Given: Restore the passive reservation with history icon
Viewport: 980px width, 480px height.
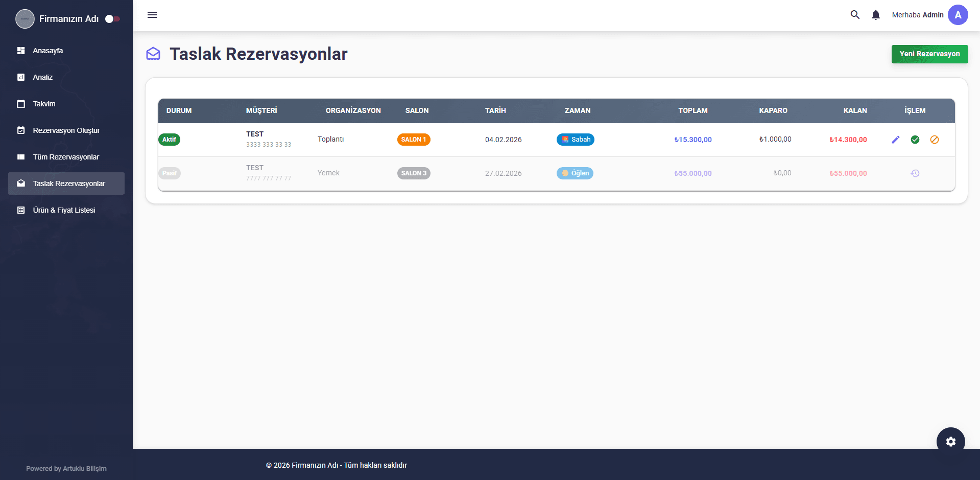Looking at the screenshot, I should coord(915,173).
